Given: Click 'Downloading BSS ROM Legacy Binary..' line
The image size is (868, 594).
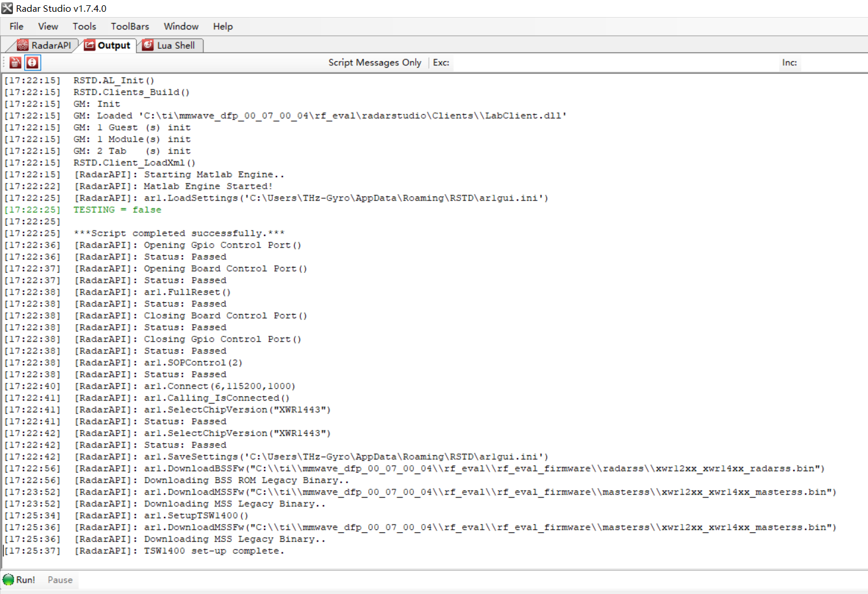Looking at the screenshot, I should pos(246,480).
